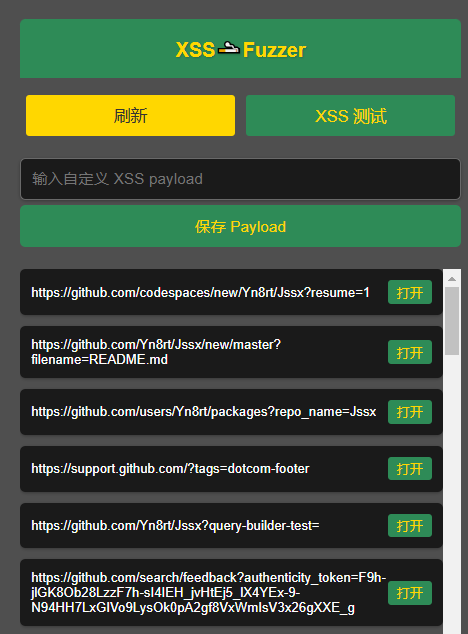Select the support.github.com URL text

tap(170, 469)
